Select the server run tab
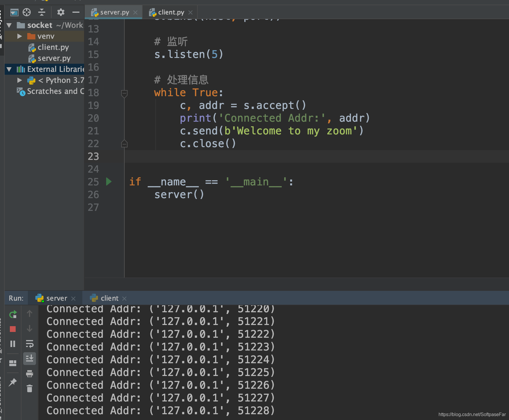The height and width of the screenshot is (420, 509). pyautogui.click(x=51, y=298)
